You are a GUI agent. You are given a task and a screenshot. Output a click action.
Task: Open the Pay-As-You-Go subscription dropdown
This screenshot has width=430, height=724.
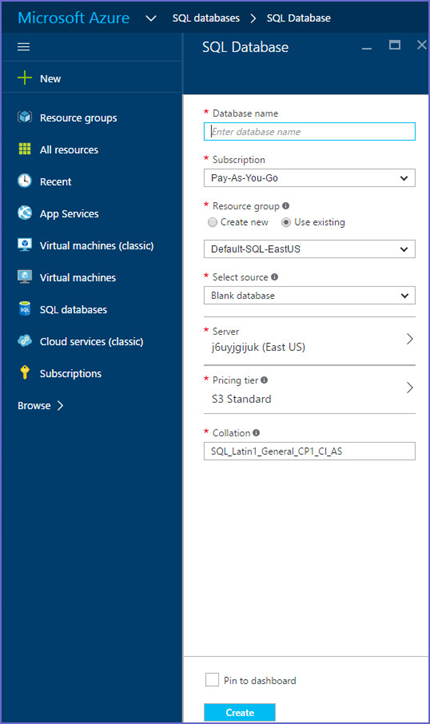(x=309, y=178)
